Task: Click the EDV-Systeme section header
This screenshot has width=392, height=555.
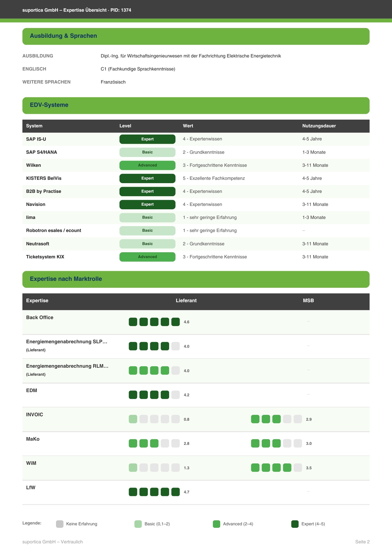Action: (196, 105)
